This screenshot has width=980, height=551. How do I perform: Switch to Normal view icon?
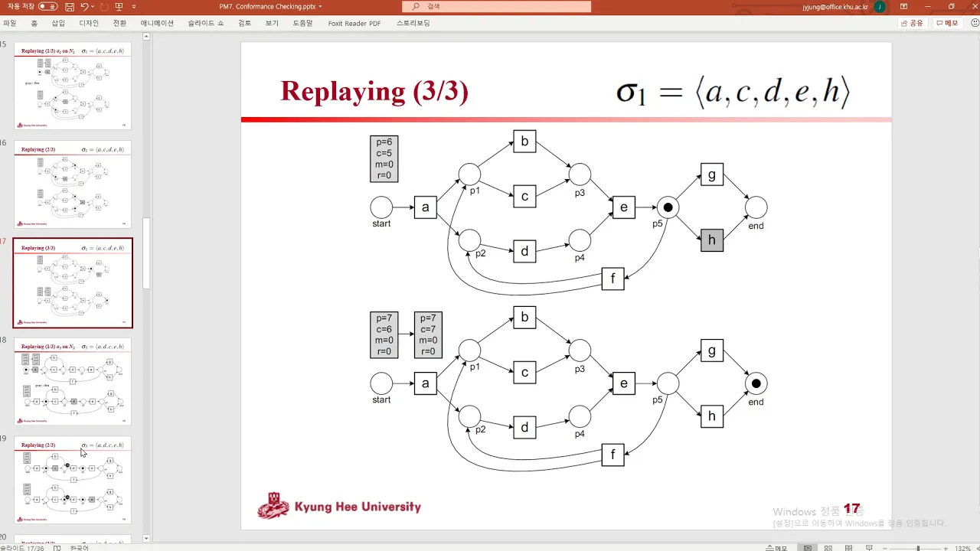807,547
